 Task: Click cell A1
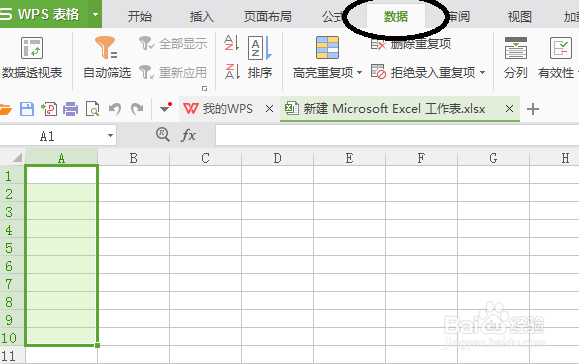(x=61, y=175)
